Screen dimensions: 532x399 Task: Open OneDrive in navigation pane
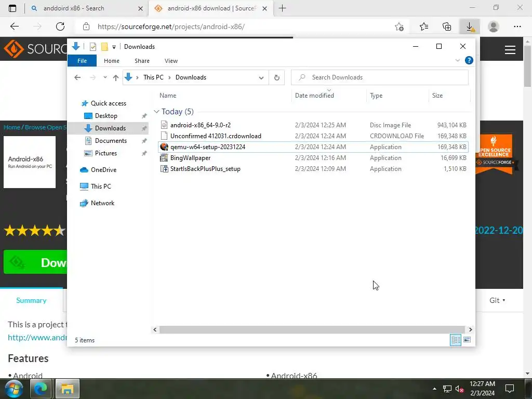(x=103, y=170)
